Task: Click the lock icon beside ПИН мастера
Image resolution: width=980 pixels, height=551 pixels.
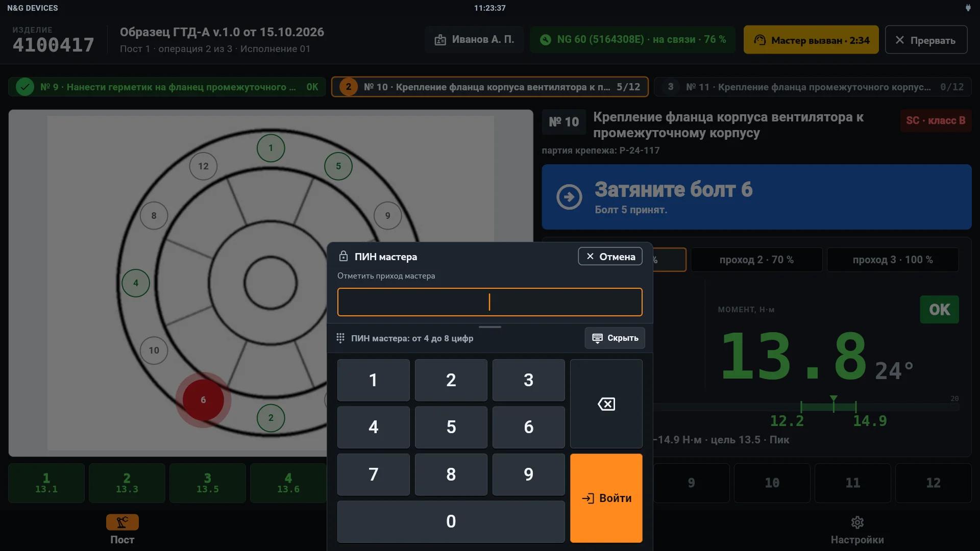Action: pos(344,256)
